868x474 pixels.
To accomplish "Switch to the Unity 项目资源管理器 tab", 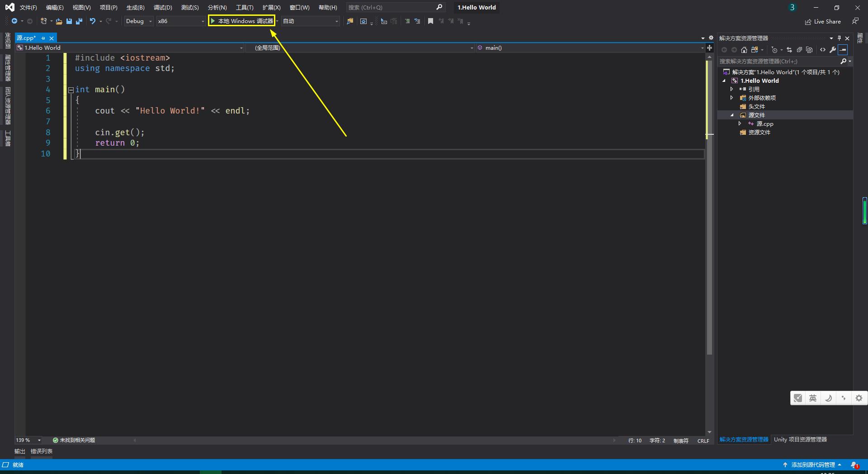I will click(x=800, y=440).
